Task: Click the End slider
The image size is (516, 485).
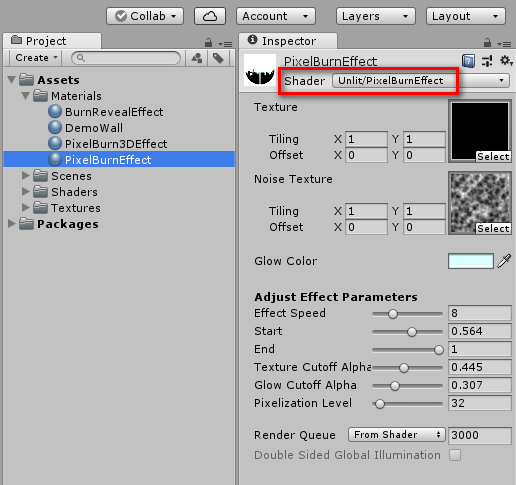Action: 407,350
